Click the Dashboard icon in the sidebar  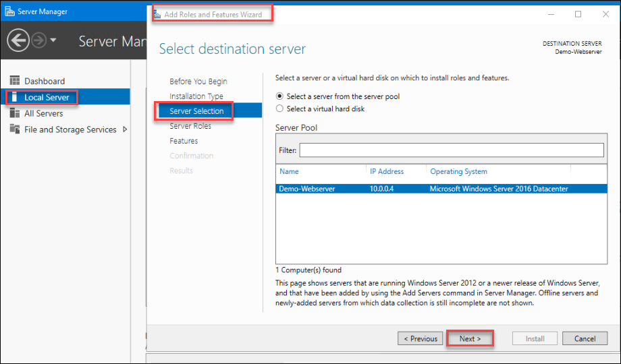point(15,81)
